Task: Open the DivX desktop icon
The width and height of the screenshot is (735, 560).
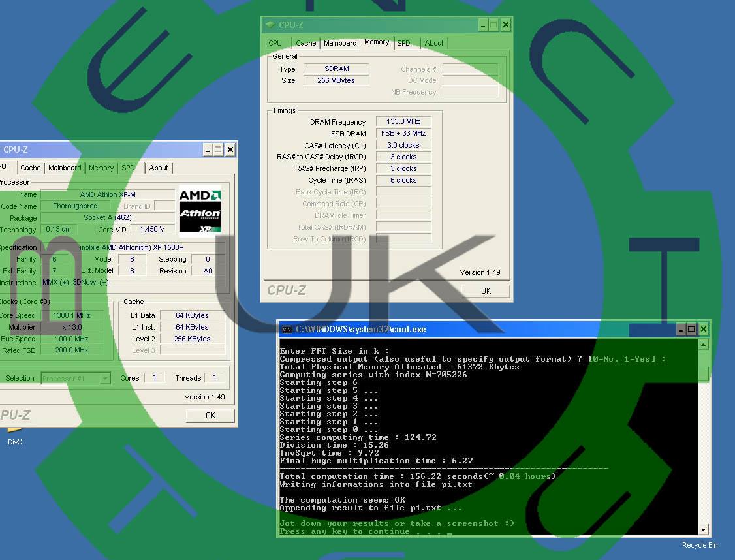Action: coord(14,436)
